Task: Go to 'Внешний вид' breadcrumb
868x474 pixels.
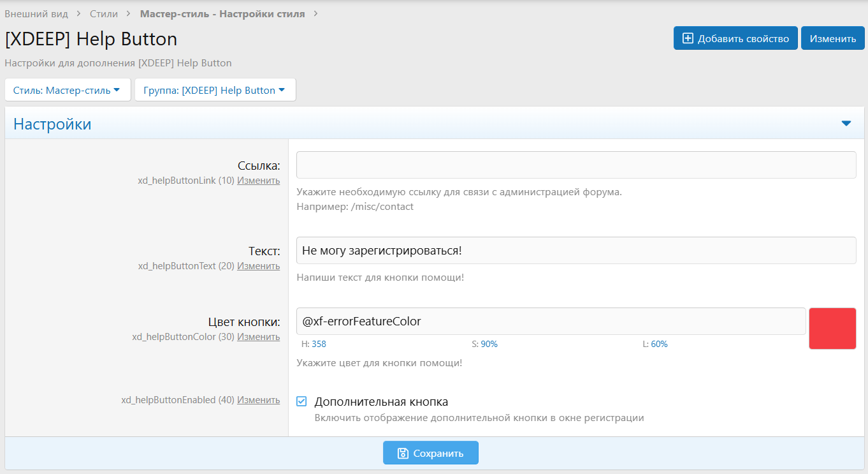Action: tap(36, 13)
